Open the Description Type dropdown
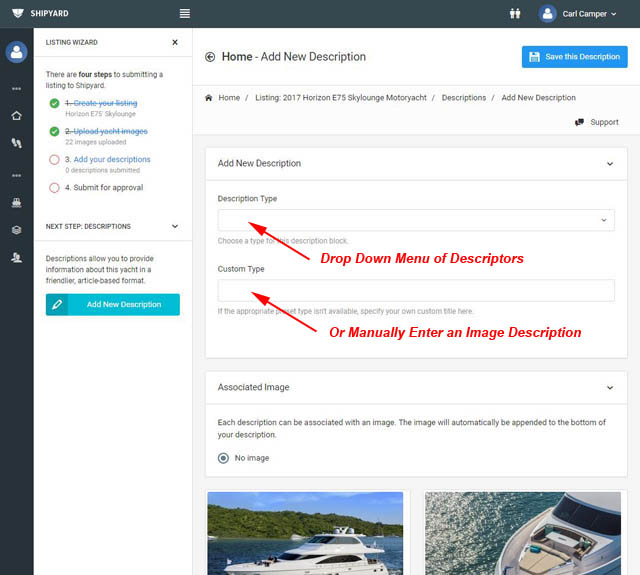The width and height of the screenshot is (640, 575). (415, 220)
